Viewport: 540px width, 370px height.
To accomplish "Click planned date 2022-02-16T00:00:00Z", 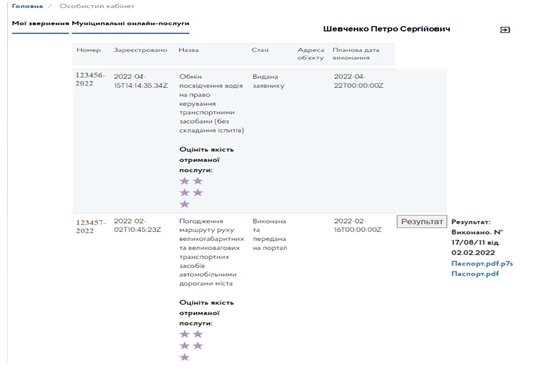I will click(x=357, y=225).
